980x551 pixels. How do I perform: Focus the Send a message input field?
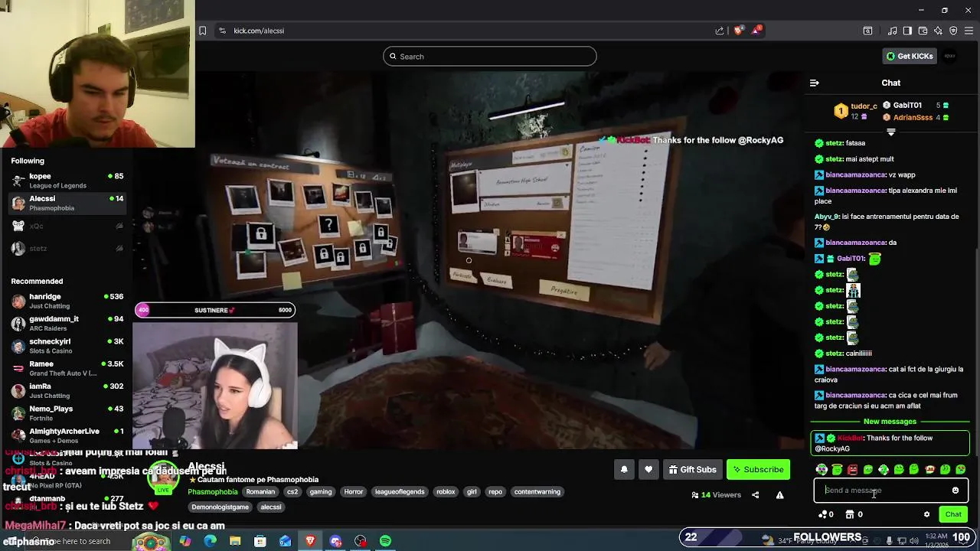884,491
